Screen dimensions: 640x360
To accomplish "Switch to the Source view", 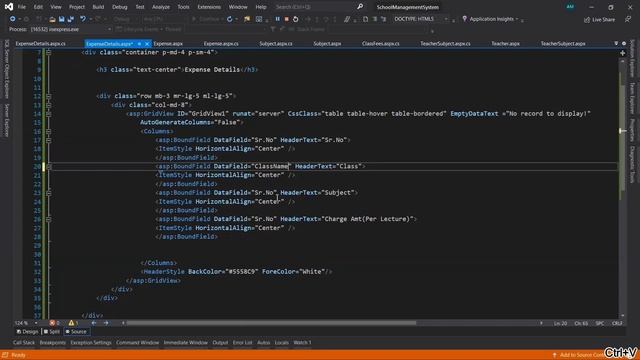I will 76,332.
